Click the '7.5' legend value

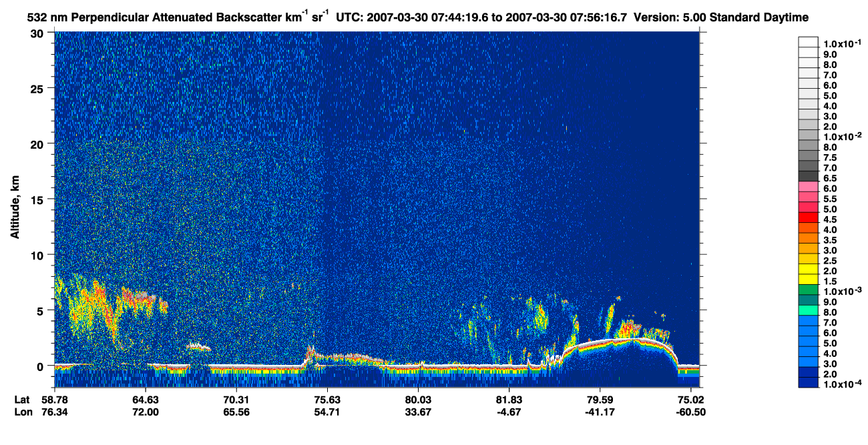coord(830,158)
